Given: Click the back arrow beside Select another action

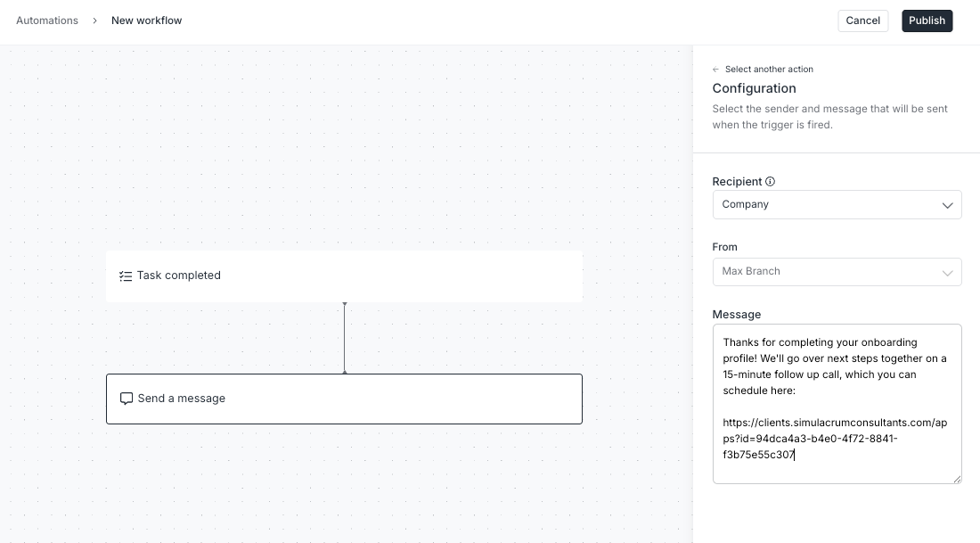Looking at the screenshot, I should [x=716, y=70].
